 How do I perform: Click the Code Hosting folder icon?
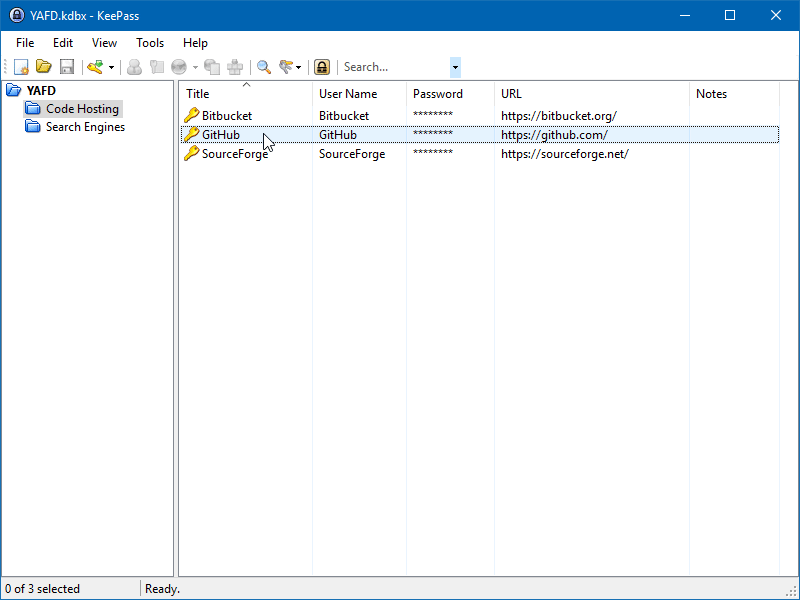point(33,109)
